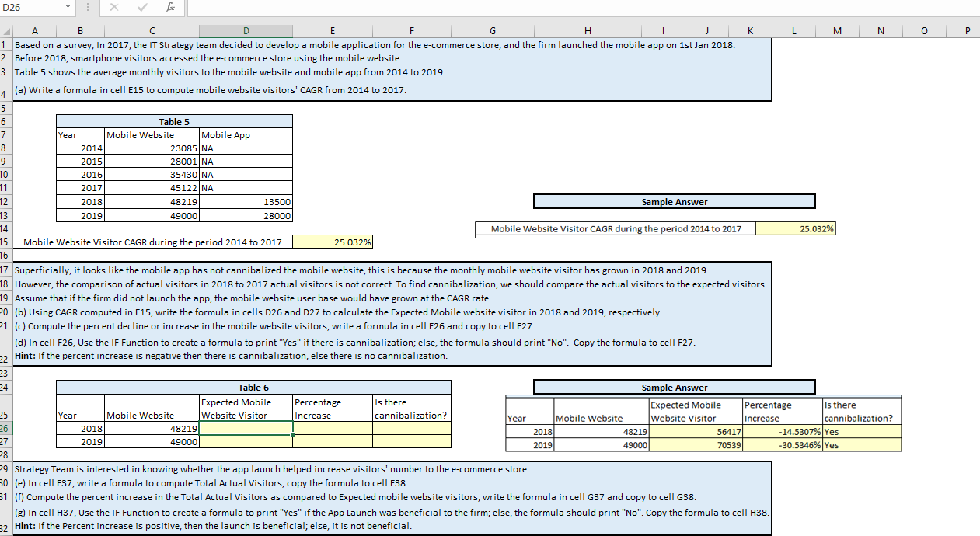980x536 pixels.
Task: Select empty Percentage Increase cell E26 in Table 6
Action: click(x=333, y=429)
